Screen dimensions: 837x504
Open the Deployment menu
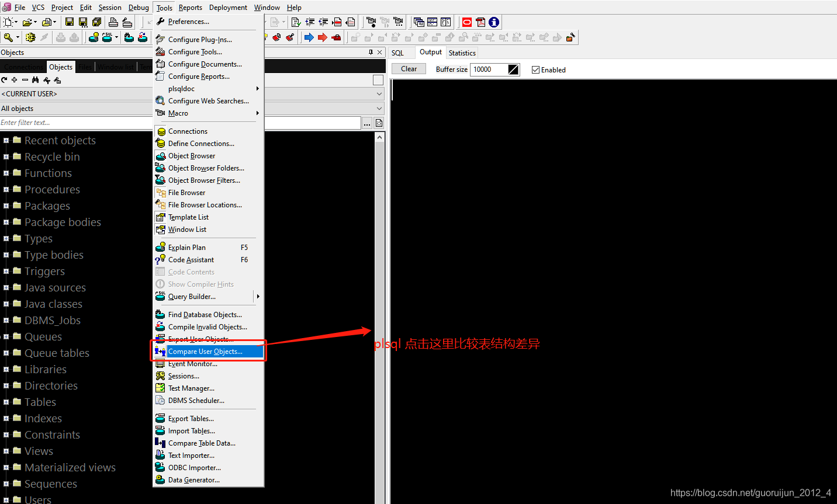pyautogui.click(x=228, y=8)
